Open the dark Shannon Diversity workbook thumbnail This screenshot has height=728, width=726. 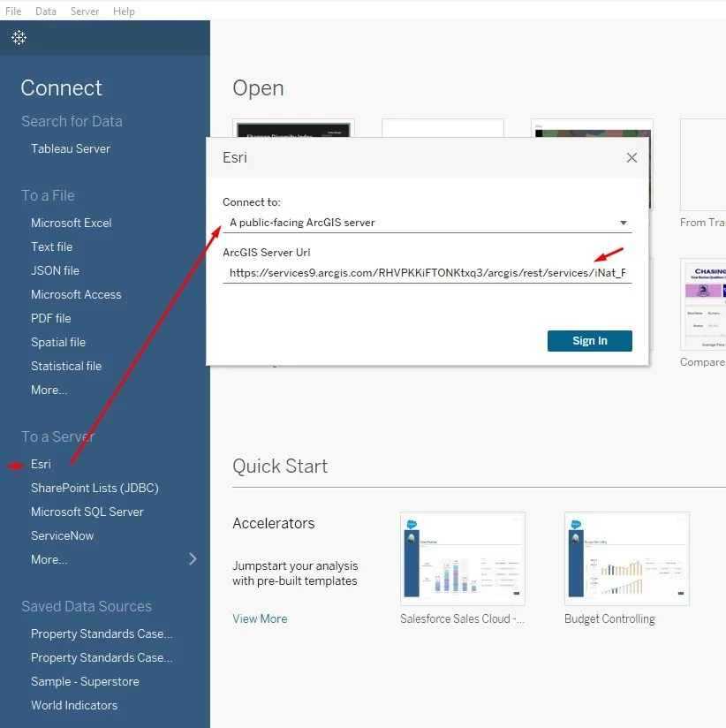pos(294,128)
